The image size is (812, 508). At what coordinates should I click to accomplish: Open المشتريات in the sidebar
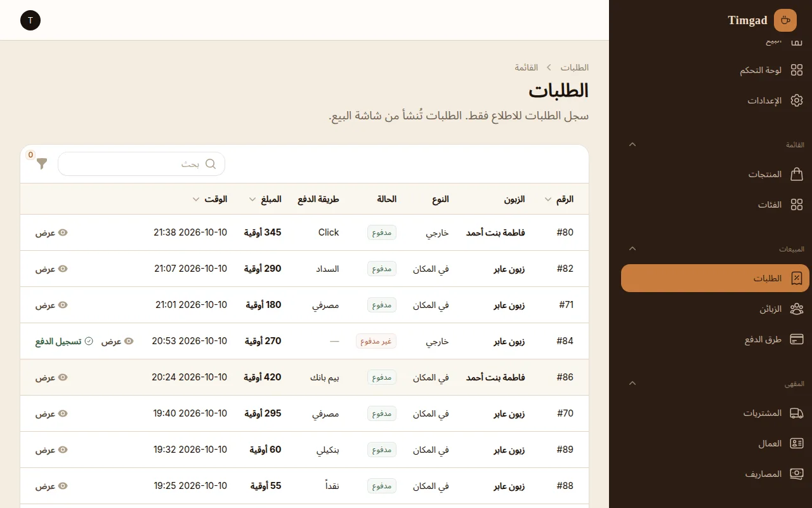[x=716, y=413]
